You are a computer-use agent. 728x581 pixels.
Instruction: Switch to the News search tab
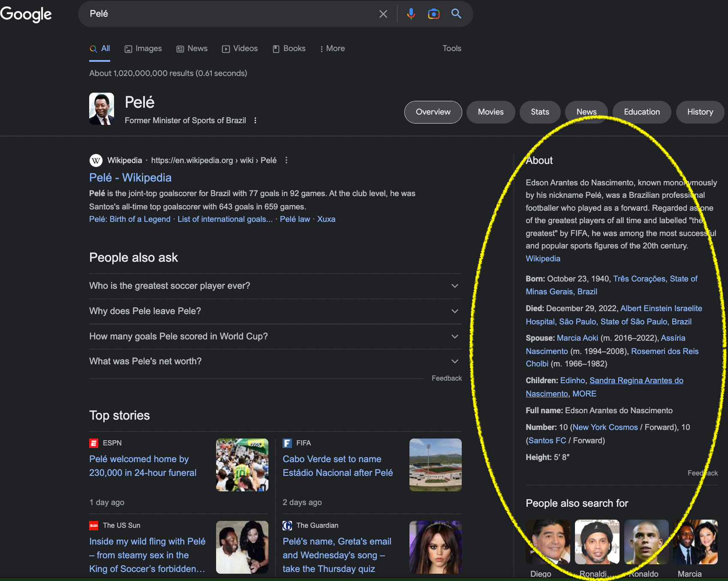192,48
